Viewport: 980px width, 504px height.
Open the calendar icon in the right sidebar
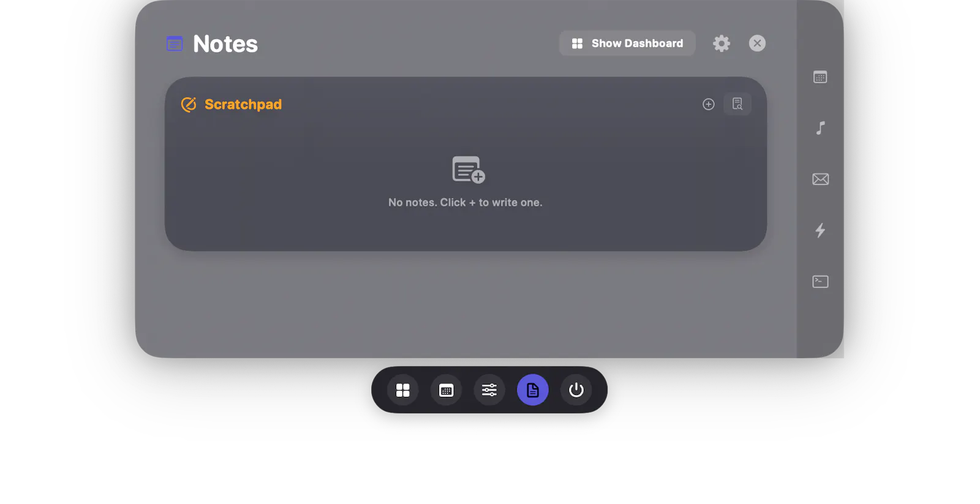tap(820, 77)
